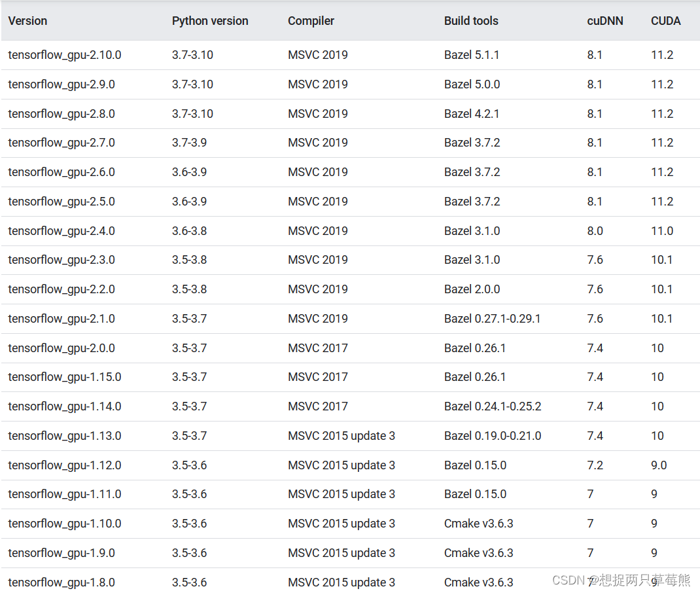
Task: Click the CUDA column header
Action: [665, 21]
